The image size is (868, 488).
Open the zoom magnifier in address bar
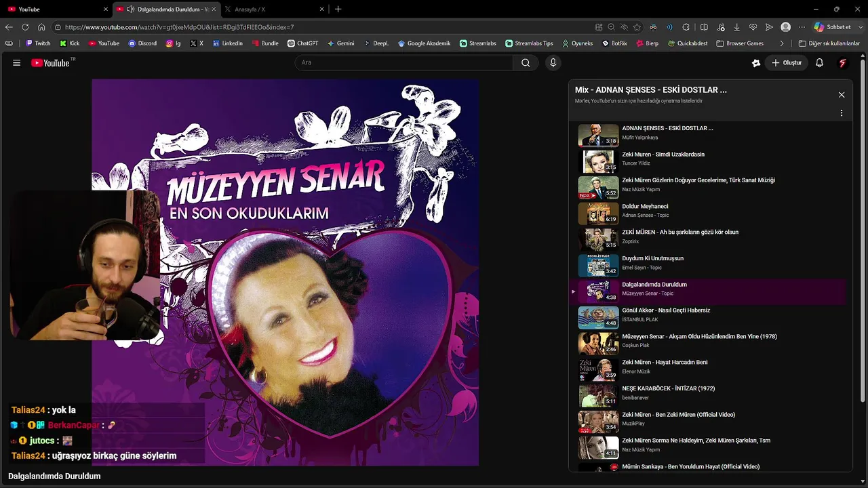pyautogui.click(x=611, y=27)
